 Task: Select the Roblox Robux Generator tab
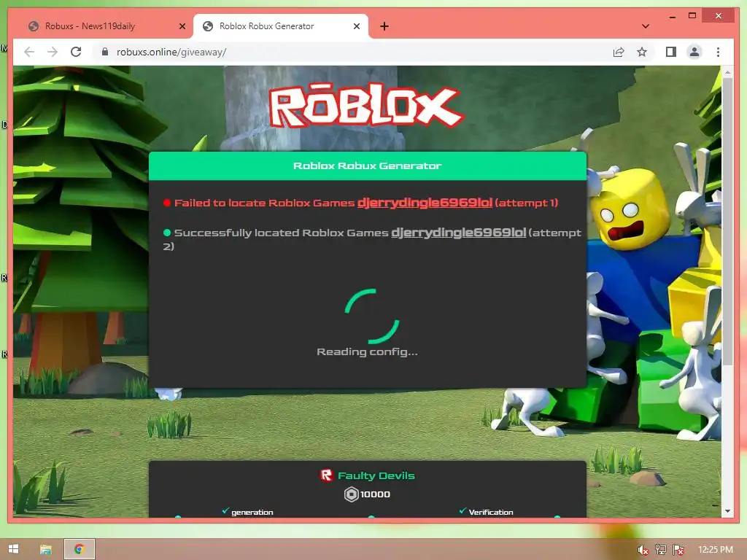coord(281,26)
